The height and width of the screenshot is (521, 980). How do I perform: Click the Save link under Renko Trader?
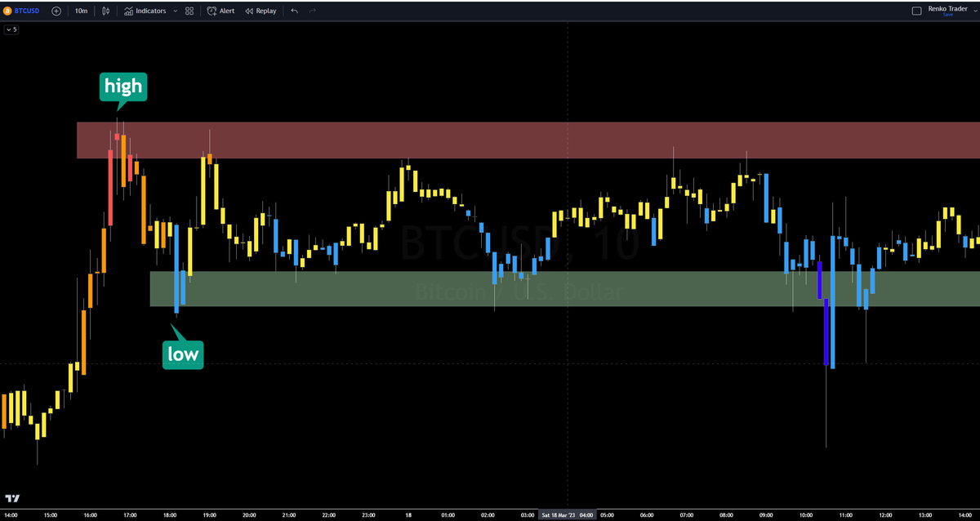point(948,15)
